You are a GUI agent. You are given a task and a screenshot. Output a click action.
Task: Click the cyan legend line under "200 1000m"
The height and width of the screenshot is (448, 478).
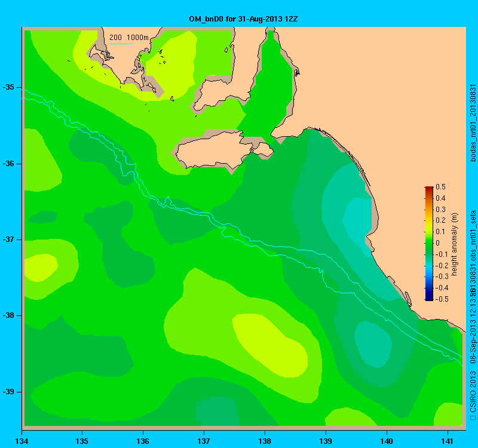pos(121,44)
